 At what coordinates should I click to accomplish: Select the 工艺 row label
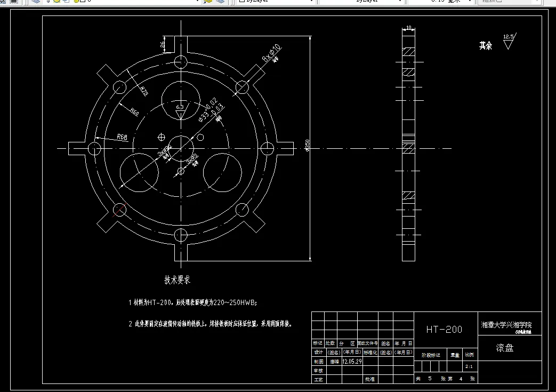point(318,379)
